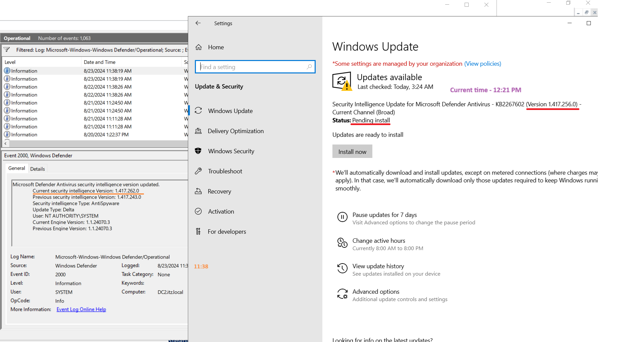Open the Recovery icon in sidebar
Viewport: 644px width, 342px height.
[x=198, y=191]
